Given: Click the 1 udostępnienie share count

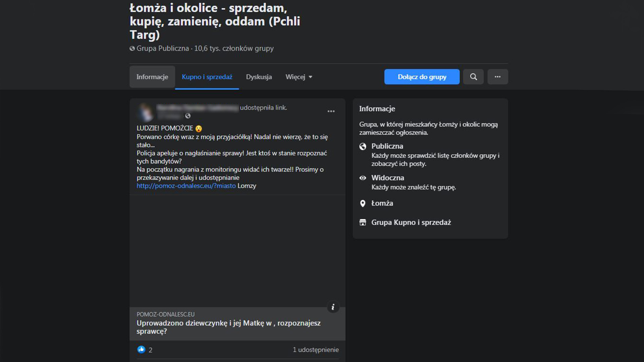Looking at the screenshot, I should click(x=315, y=350).
